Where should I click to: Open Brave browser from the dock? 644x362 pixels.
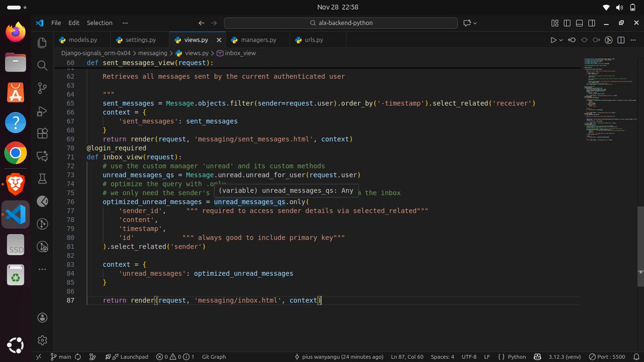[x=16, y=184]
